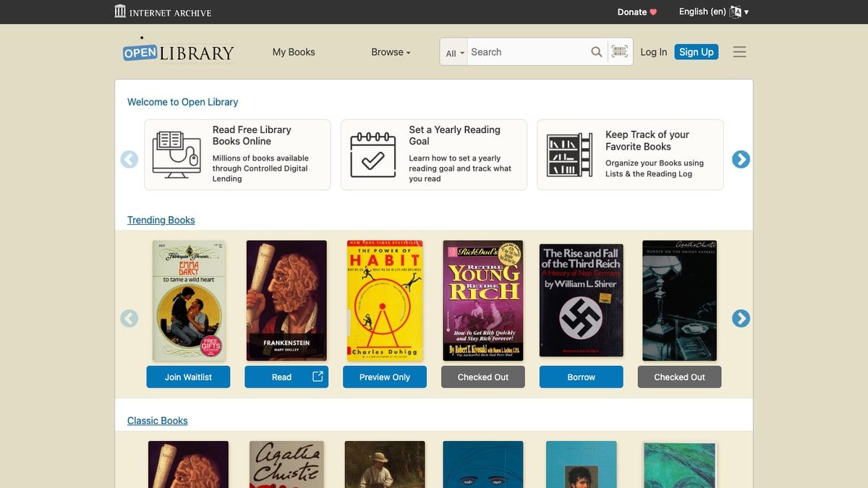Click the Donate link
The image size is (868, 488).
pyautogui.click(x=637, y=12)
